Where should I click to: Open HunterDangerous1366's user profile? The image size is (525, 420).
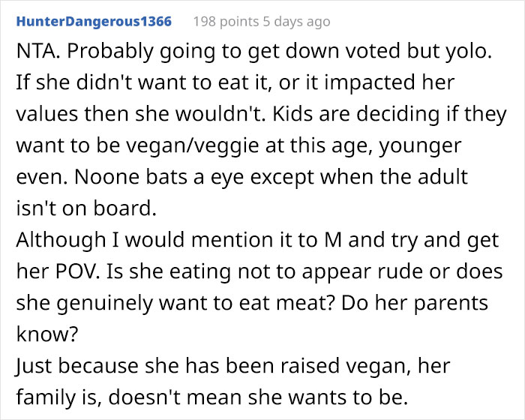click(x=94, y=22)
